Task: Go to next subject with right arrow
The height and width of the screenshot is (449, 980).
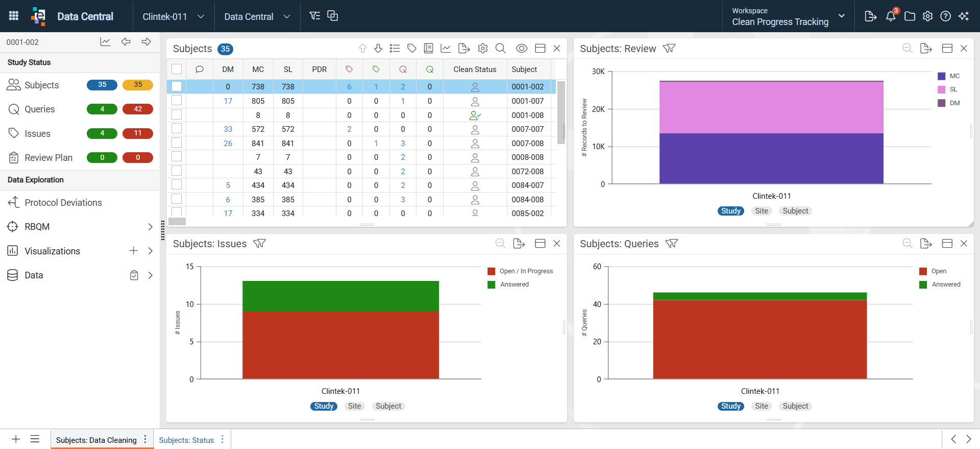Action: point(146,42)
